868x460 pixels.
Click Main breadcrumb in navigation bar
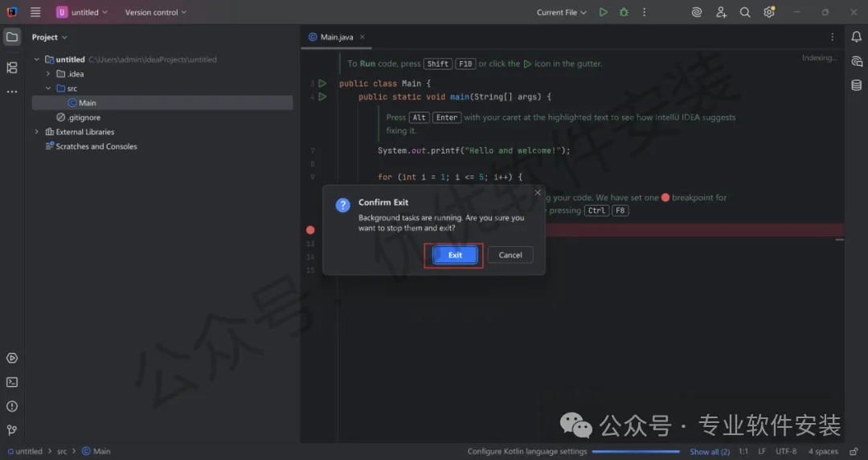point(96,451)
